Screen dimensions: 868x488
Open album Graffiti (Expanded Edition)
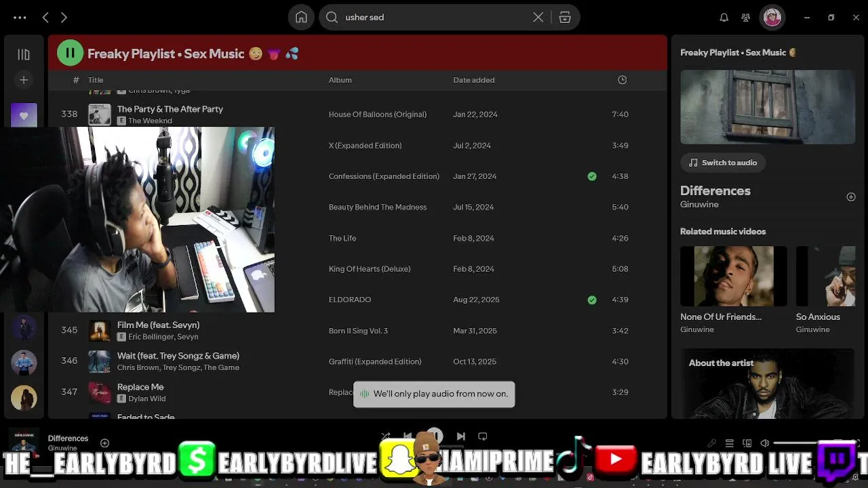[375, 362]
